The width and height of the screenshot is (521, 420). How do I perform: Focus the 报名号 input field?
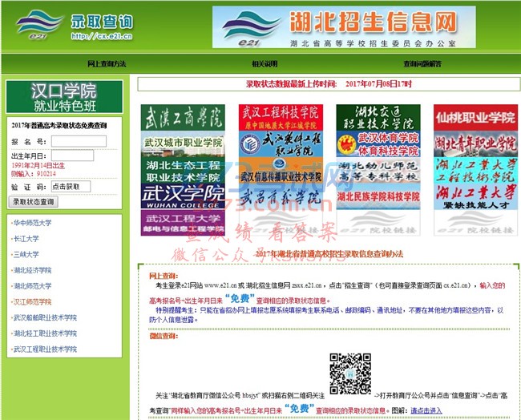79,141
